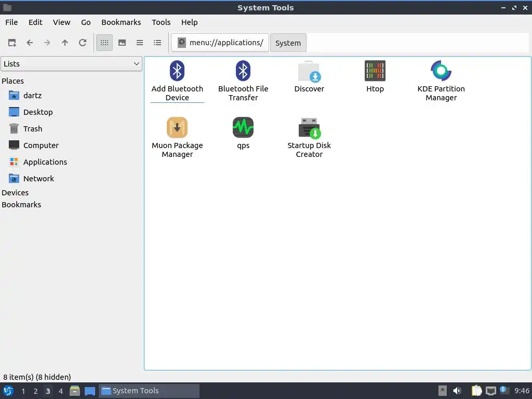Click System Tools taskbar window button
The height and width of the screenshot is (399, 532).
coord(149,391)
